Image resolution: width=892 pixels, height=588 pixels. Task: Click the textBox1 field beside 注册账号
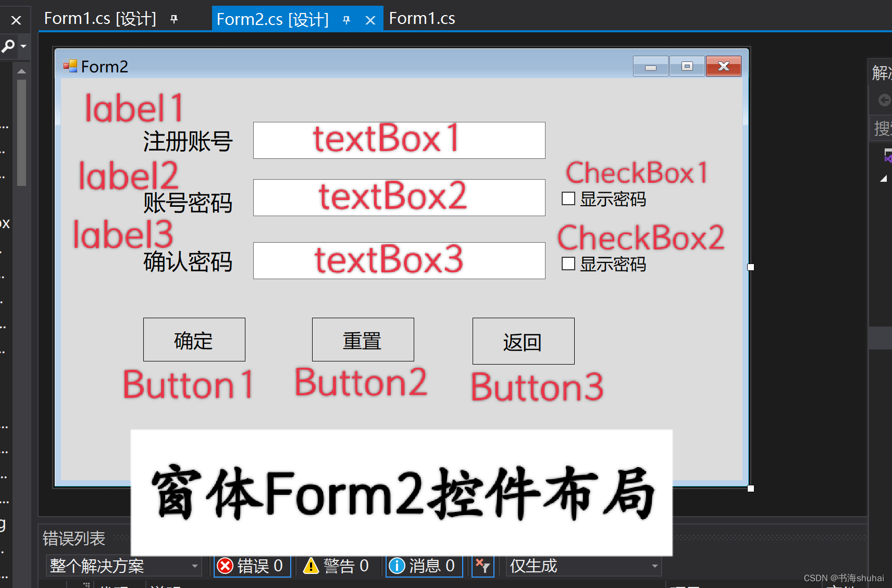[399, 140]
